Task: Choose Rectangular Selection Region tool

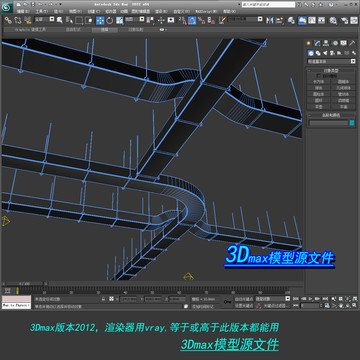Action: pos(79,20)
